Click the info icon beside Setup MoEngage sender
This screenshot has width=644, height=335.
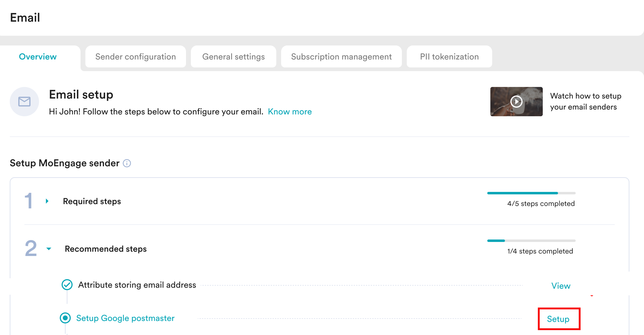tap(127, 163)
